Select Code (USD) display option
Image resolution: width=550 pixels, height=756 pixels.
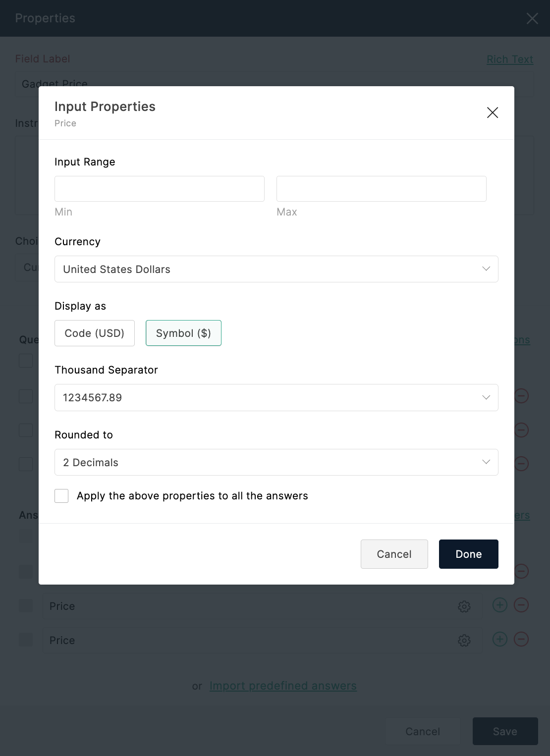[94, 333]
